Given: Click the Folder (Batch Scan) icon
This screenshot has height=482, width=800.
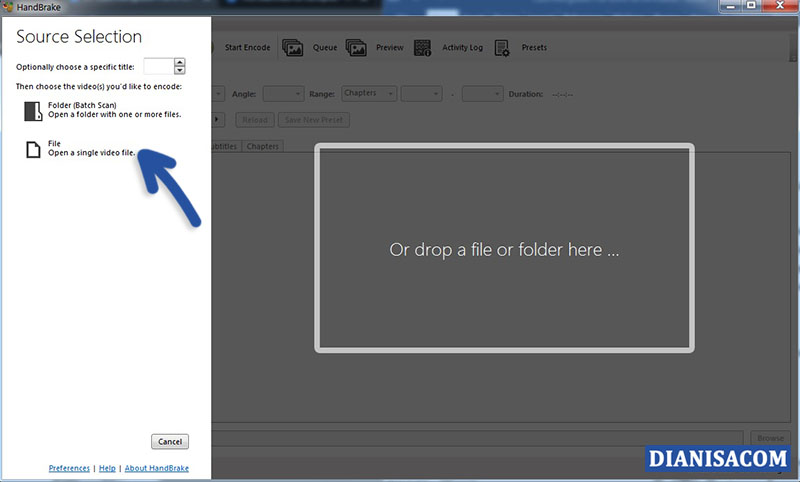Looking at the screenshot, I should (33, 111).
